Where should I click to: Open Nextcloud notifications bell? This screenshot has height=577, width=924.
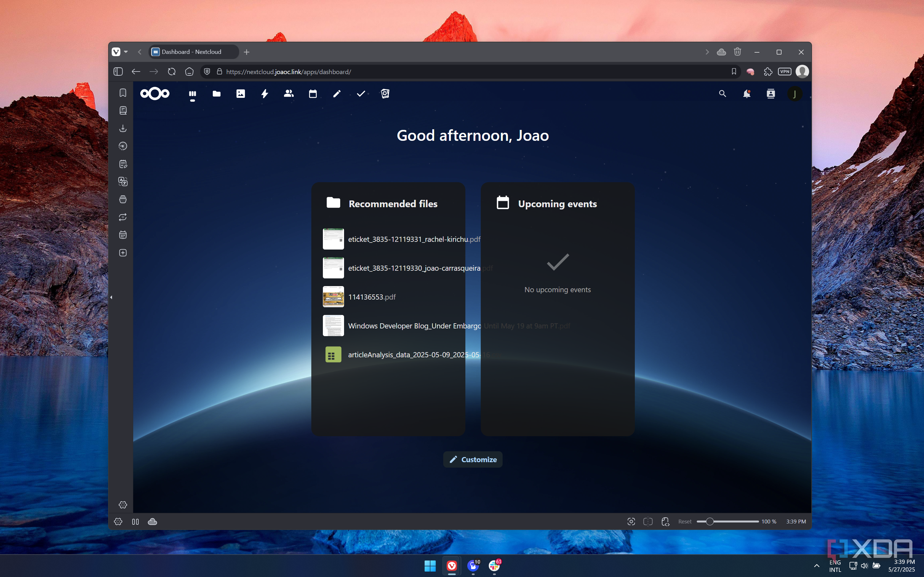tap(747, 94)
